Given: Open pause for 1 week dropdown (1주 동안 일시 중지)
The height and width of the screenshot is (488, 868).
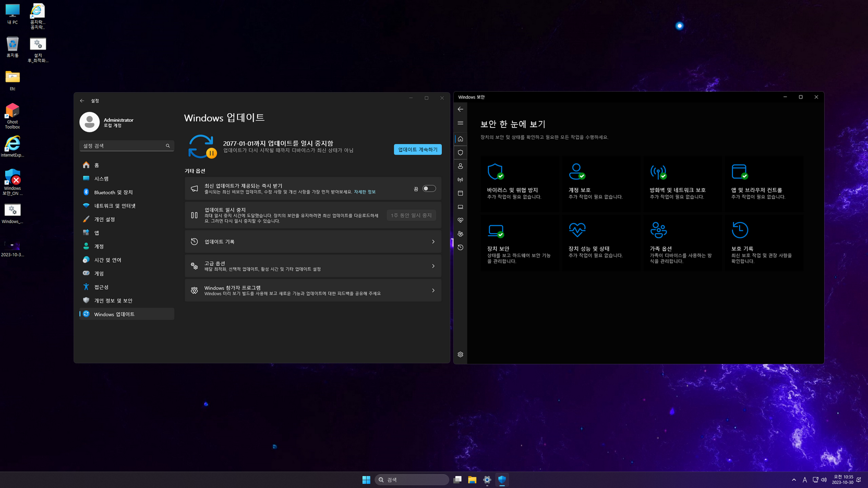Looking at the screenshot, I should (x=412, y=215).
